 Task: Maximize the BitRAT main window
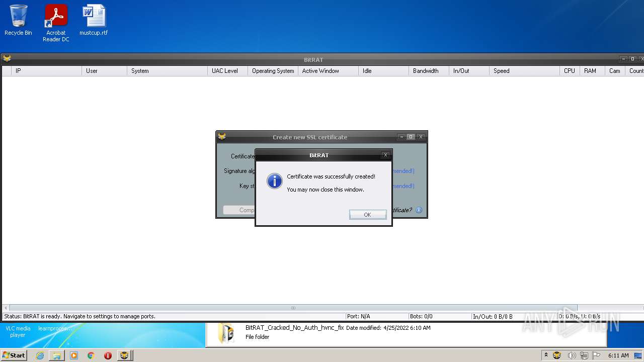(633, 59)
